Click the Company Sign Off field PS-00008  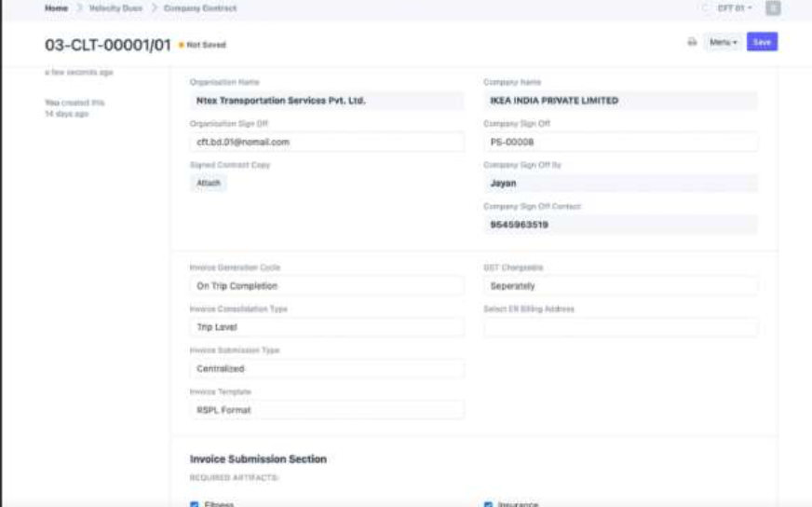tap(620, 142)
